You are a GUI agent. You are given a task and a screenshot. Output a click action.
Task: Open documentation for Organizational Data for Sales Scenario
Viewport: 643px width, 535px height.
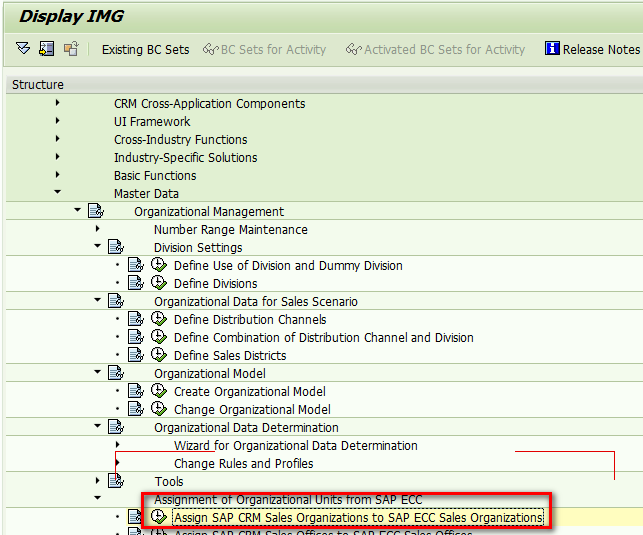click(x=116, y=301)
